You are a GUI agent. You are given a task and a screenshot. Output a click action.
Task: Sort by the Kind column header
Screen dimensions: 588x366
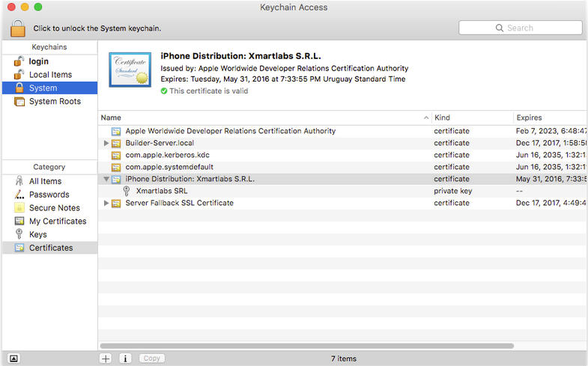pos(470,118)
